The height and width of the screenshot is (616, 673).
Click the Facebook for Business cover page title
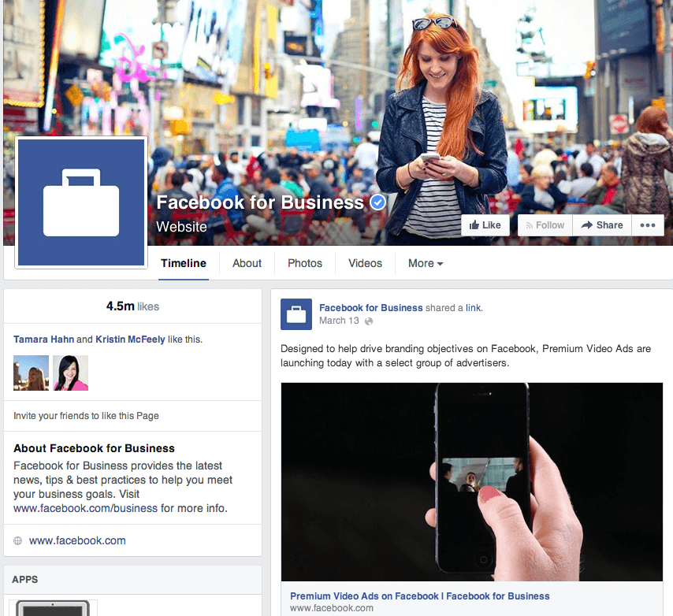coord(260,202)
